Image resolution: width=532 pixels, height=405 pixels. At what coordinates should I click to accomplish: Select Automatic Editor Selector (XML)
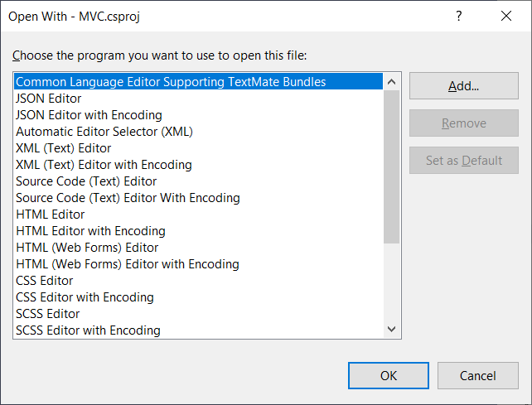(104, 132)
